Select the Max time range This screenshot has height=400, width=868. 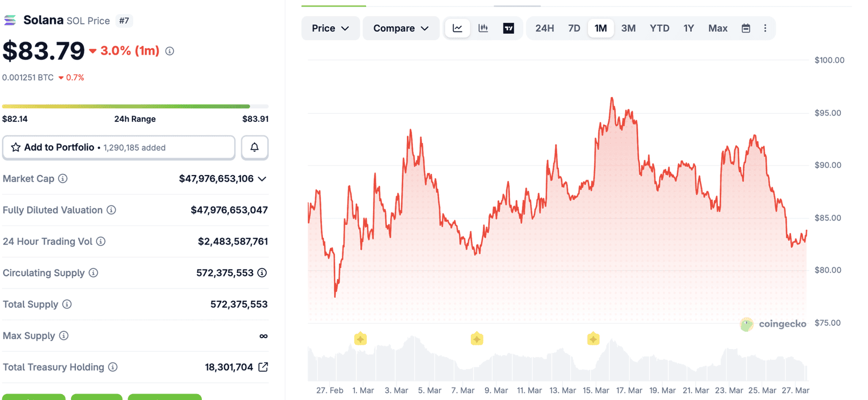coord(718,28)
